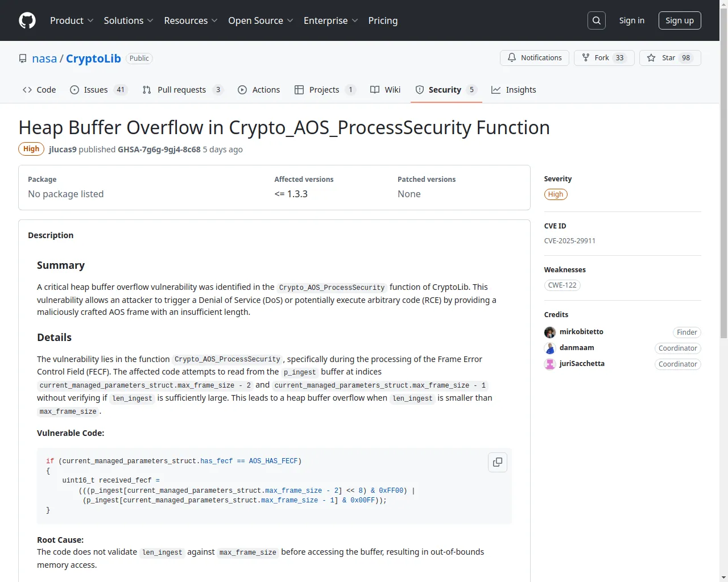Open the Insights tab
Image resolution: width=728 pixels, height=582 pixels.
pos(514,90)
